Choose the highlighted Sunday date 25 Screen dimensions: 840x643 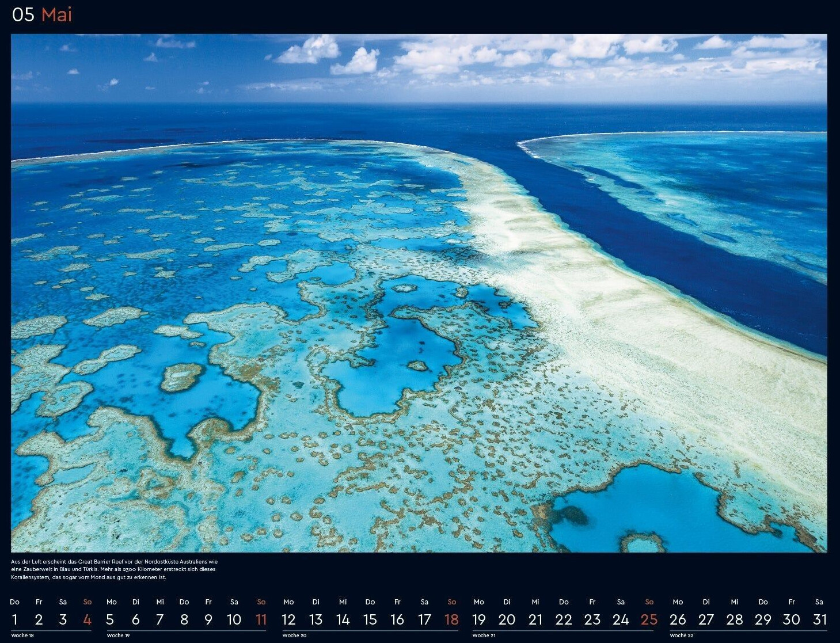[649, 619]
